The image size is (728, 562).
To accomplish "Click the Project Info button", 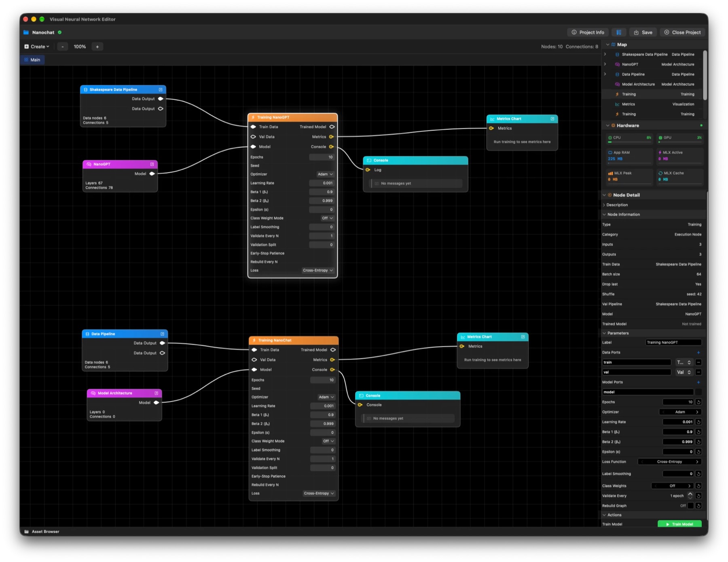I will click(x=588, y=32).
